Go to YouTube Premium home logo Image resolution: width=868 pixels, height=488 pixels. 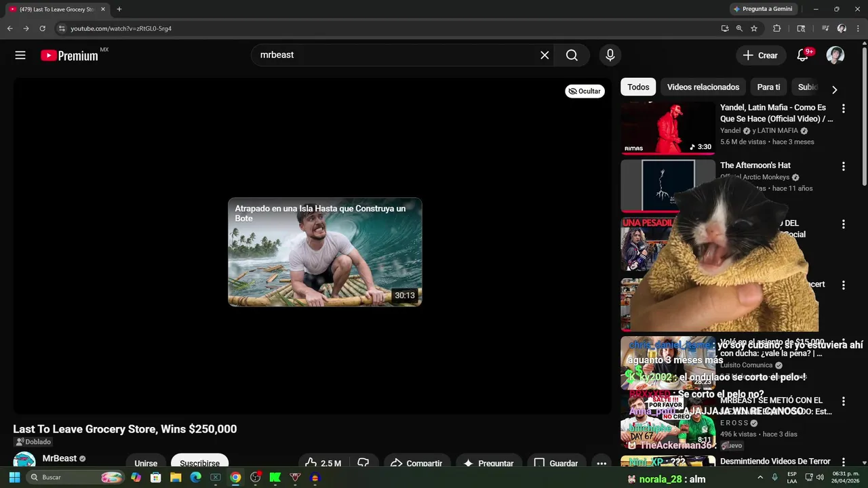tap(70, 56)
